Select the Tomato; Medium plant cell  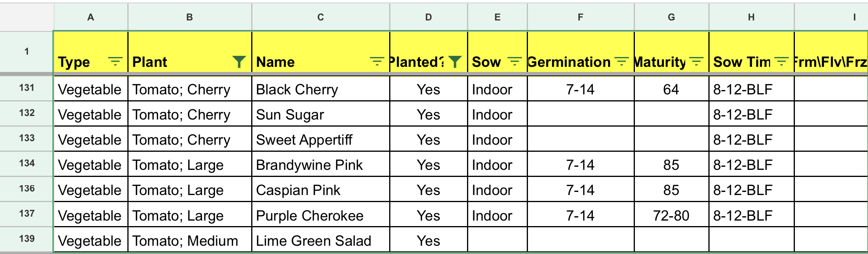(189, 240)
